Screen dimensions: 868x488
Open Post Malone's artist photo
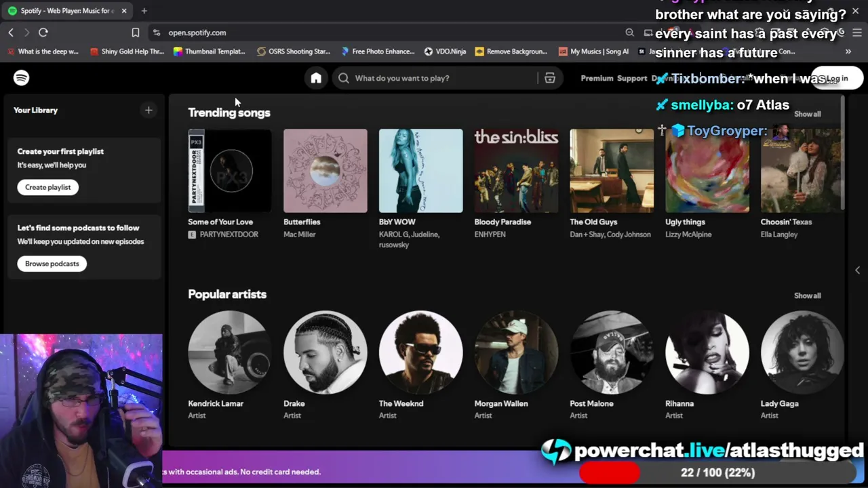[612, 352]
